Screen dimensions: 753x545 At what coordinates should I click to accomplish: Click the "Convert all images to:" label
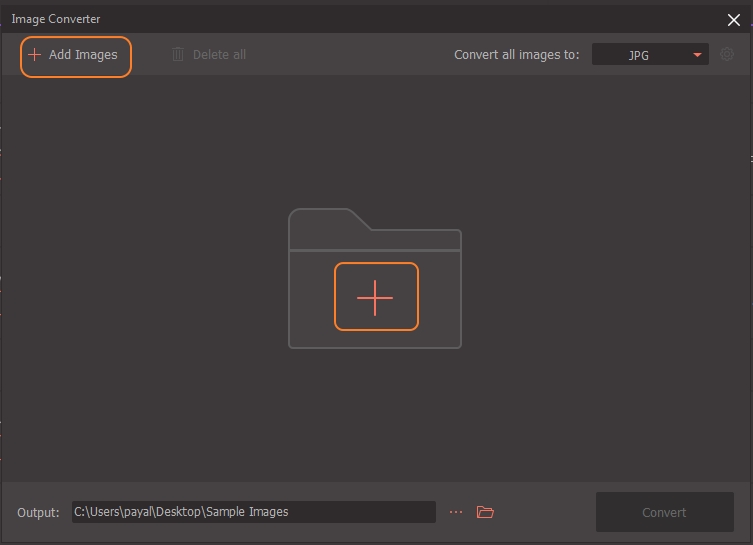point(516,55)
